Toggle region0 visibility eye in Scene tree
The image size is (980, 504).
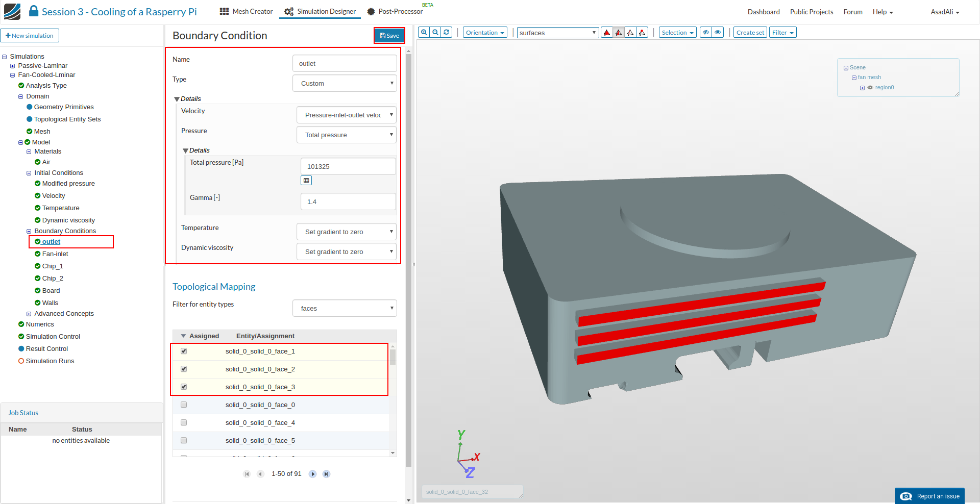pos(870,88)
